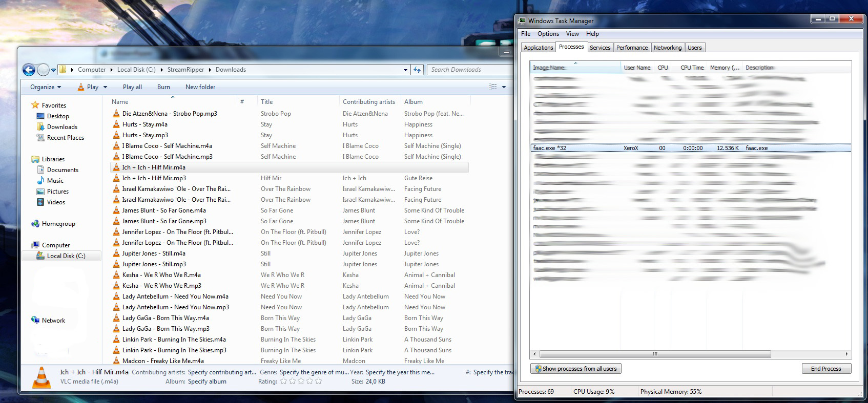The height and width of the screenshot is (403, 868).
Task: Click the Task Manager horizontal scrollbar thumb
Action: click(655, 354)
